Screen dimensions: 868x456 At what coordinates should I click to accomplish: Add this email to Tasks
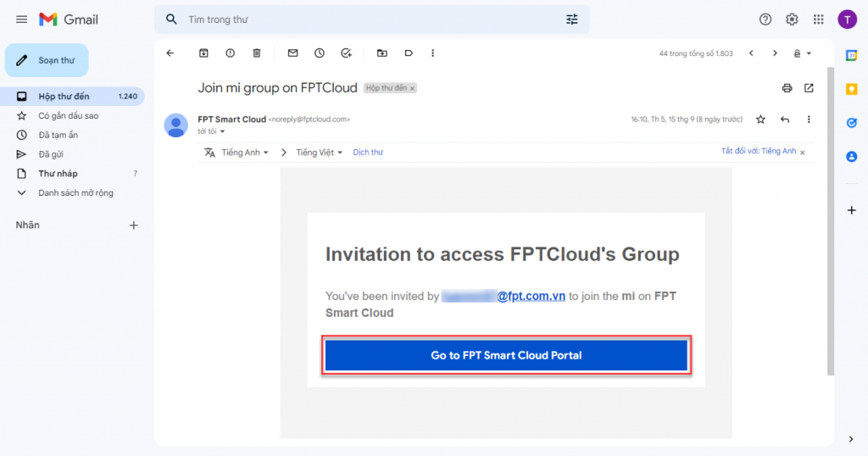[346, 53]
